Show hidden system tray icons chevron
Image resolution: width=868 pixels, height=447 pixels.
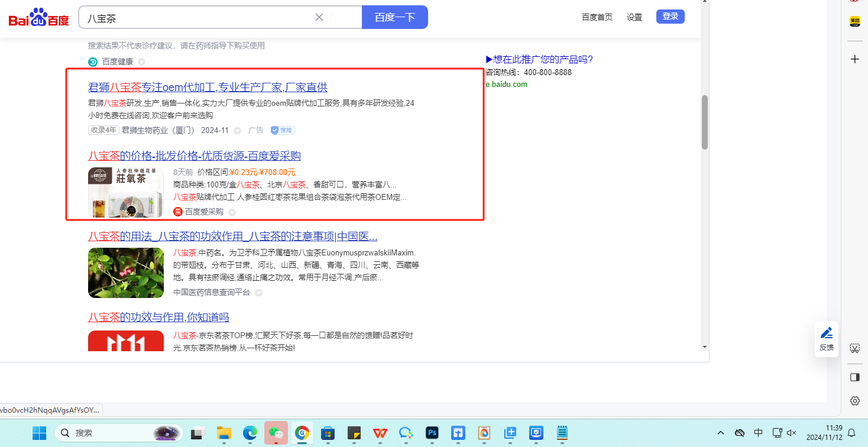click(720, 433)
